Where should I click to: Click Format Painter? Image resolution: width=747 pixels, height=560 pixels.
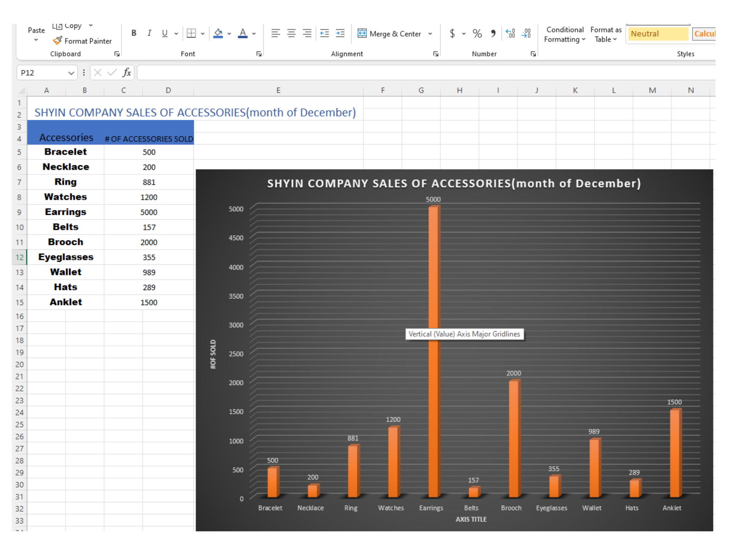pyautogui.click(x=82, y=41)
